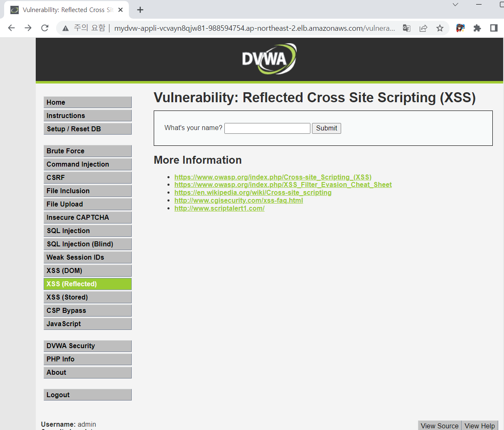Image resolution: width=504 pixels, height=430 pixels.
Task: Open the OWASP Cross-site_Scripting_(XSS) link
Action: click(x=273, y=177)
